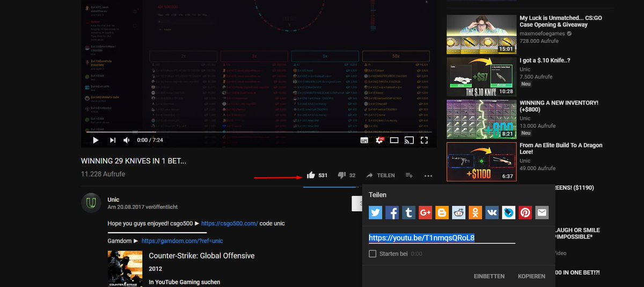The image size is (644, 287).
Task: Share the video on Pinterest
Action: pos(525,213)
